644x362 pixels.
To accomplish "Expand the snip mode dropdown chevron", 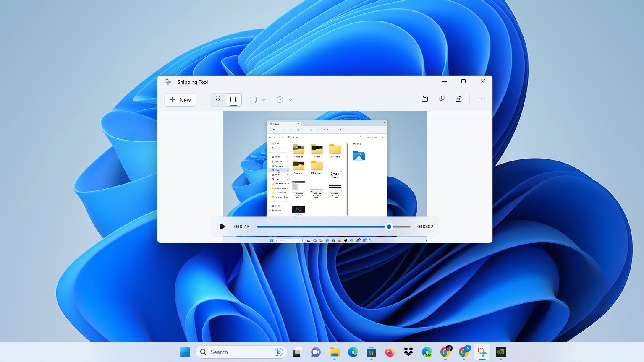I will click(x=264, y=99).
